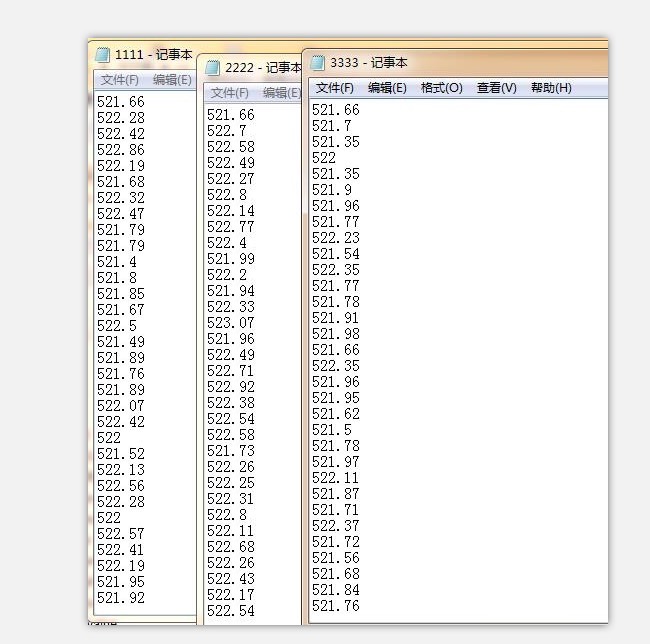Click value 521.54 in the 3333 window
The width and height of the screenshot is (650, 644).
point(336,254)
